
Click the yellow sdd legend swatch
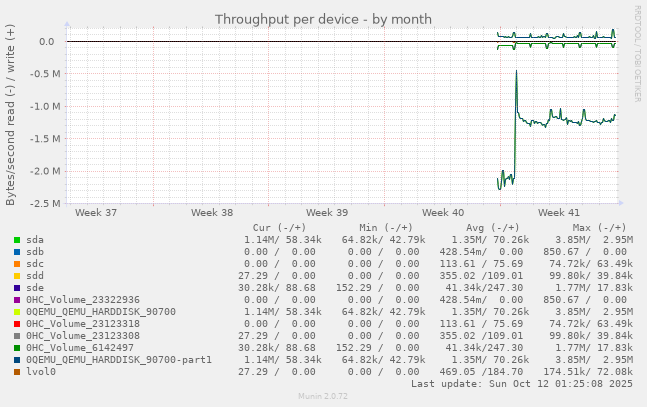17,276
